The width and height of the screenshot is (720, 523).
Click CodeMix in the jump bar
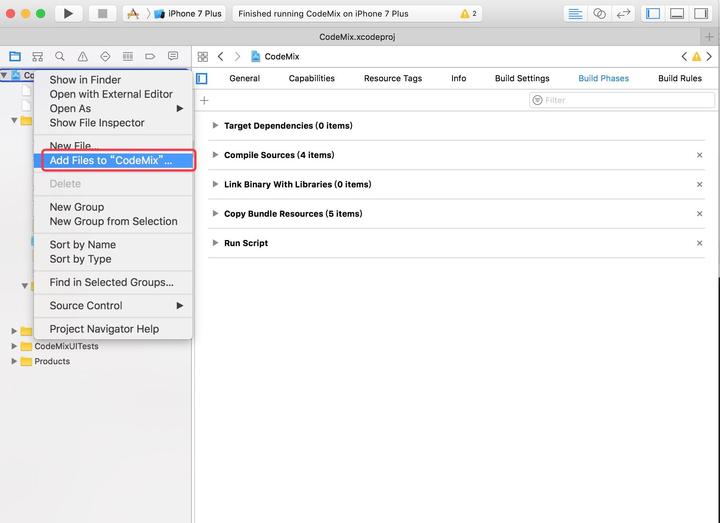click(x=276, y=56)
